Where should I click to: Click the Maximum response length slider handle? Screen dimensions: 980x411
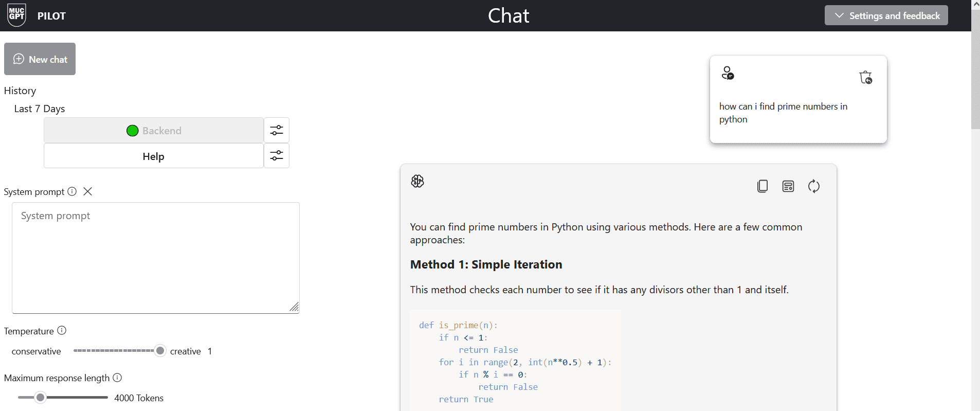click(40, 398)
